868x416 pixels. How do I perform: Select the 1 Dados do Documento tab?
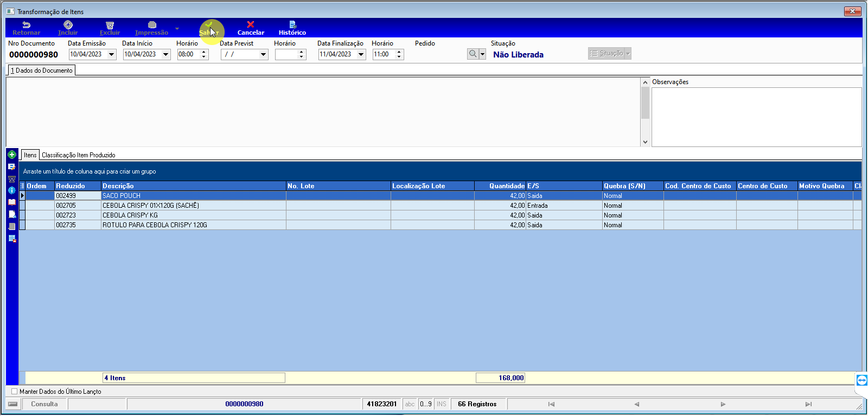point(42,71)
